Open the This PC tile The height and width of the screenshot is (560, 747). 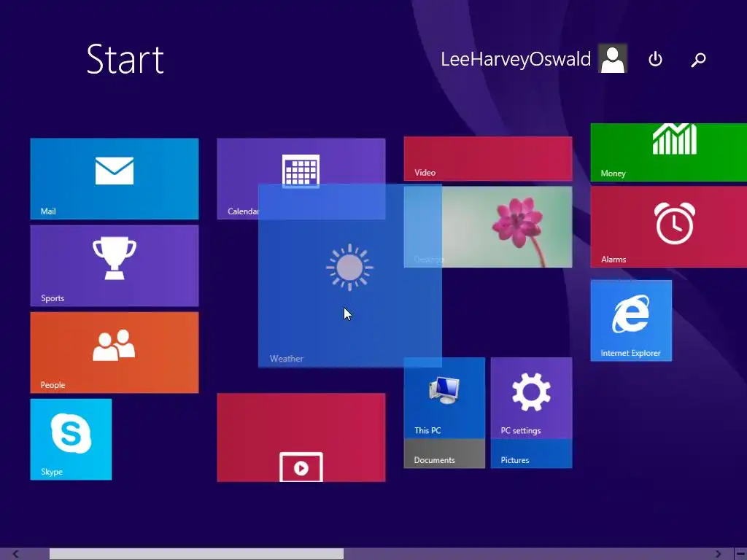[x=444, y=398]
